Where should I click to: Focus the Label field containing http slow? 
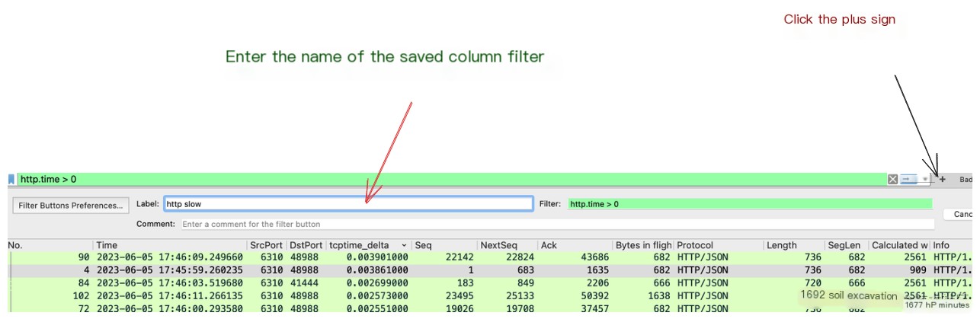(x=347, y=204)
